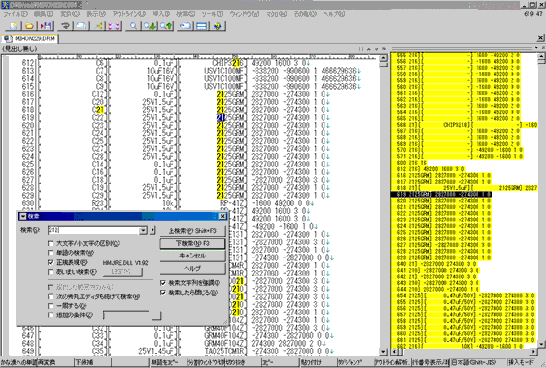Click the file icon on the document tab

[x=7, y=39]
